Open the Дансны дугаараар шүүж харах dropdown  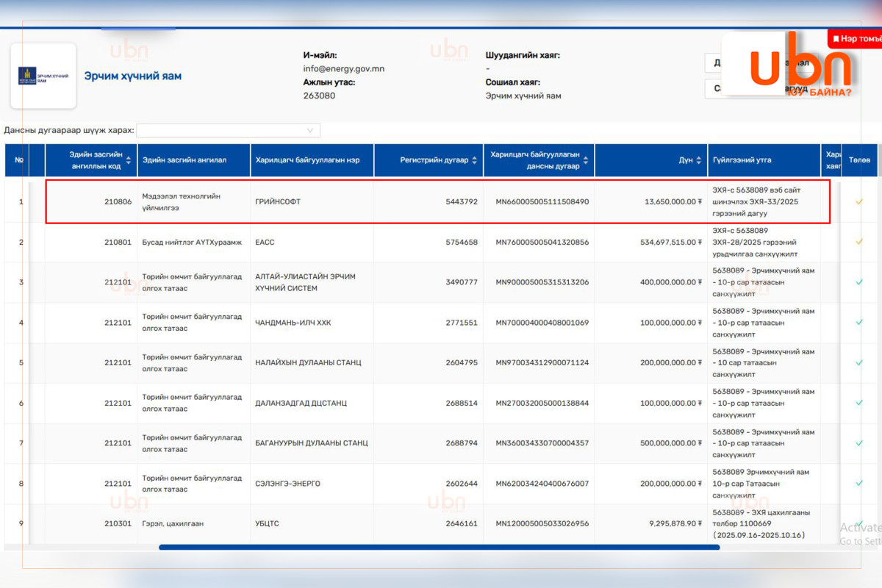click(228, 130)
